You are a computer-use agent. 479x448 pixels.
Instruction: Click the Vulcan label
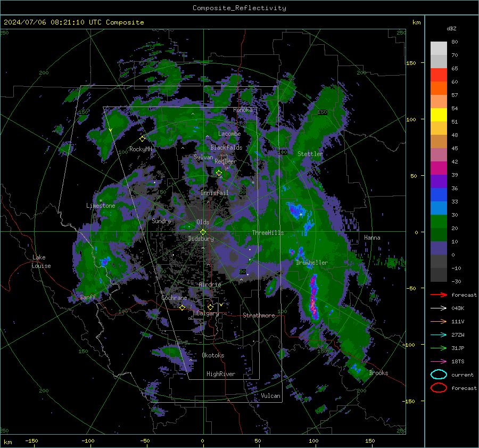click(270, 396)
